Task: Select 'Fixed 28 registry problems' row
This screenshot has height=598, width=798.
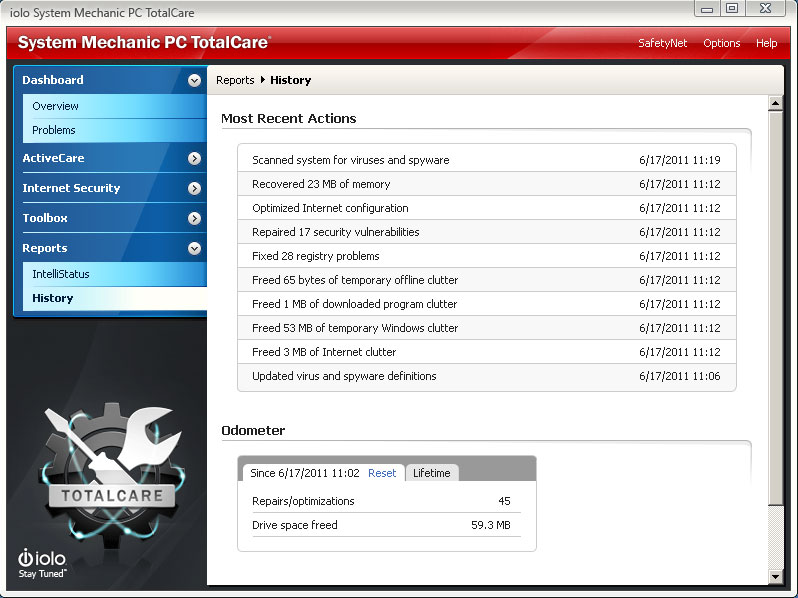Action: click(x=487, y=256)
